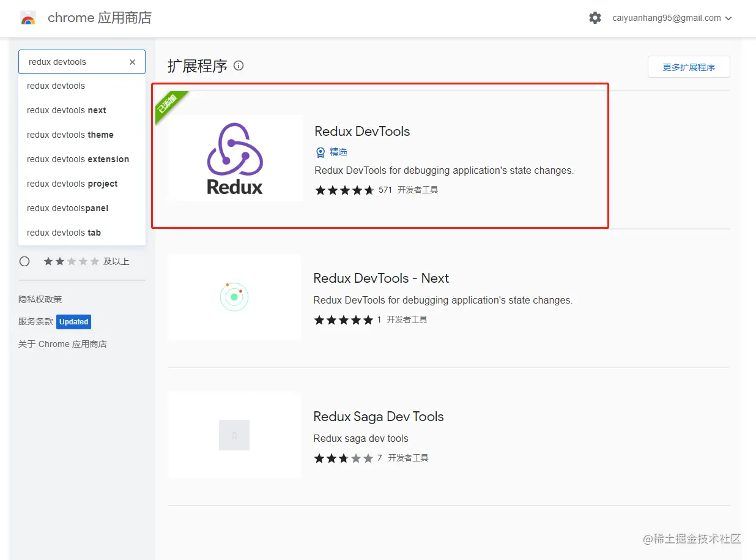Choose suggestion 'redux devtools'
This screenshot has height=560, width=756.
tap(82, 86)
